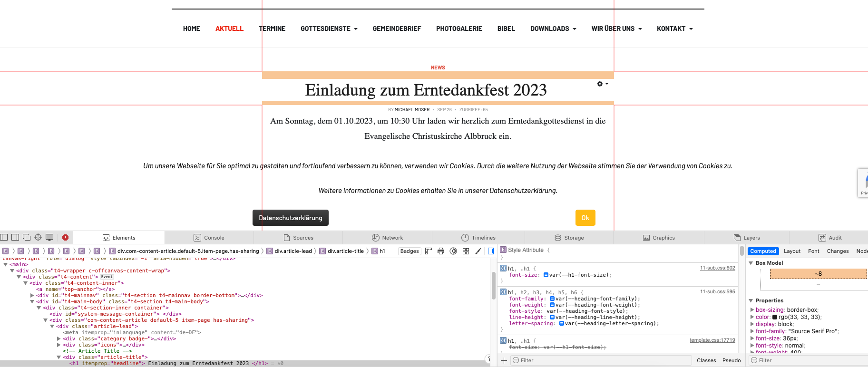This screenshot has height=367, width=868.
Task: Open the Audit tab
Action: click(830, 238)
